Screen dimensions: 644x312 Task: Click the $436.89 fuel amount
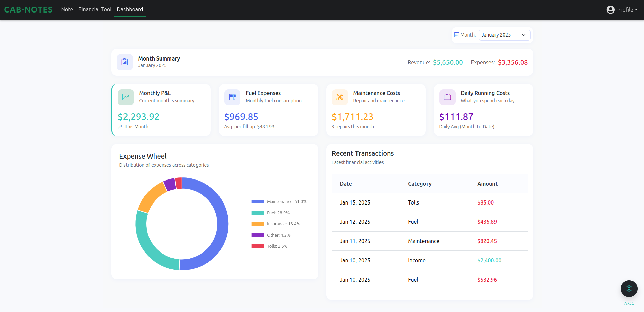pos(487,222)
